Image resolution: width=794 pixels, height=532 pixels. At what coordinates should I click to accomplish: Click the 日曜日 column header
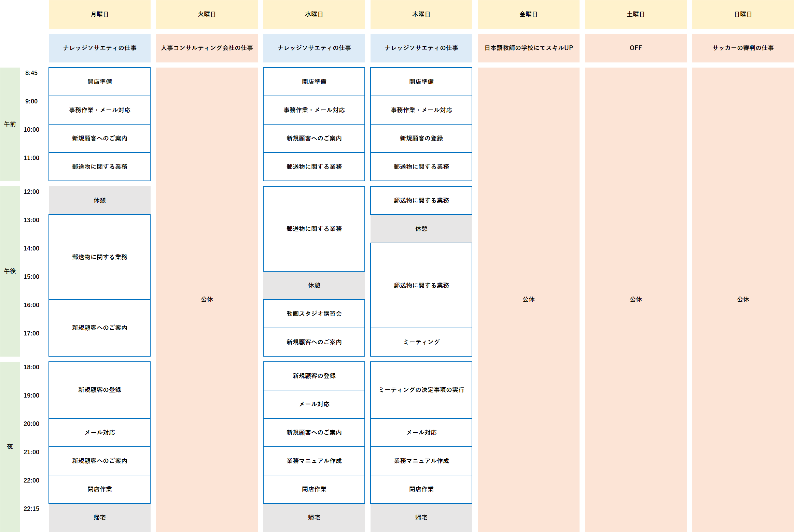pyautogui.click(x=743, y=14)
